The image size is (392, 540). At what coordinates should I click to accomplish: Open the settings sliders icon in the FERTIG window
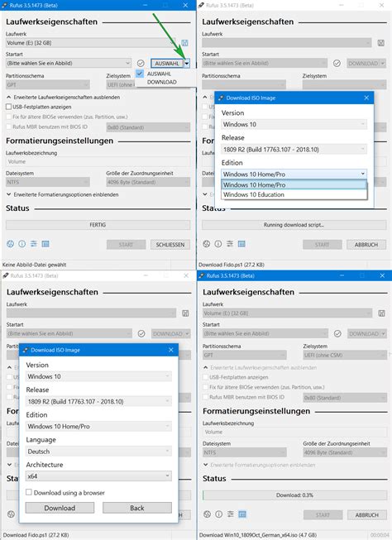(x=33, y=244)
